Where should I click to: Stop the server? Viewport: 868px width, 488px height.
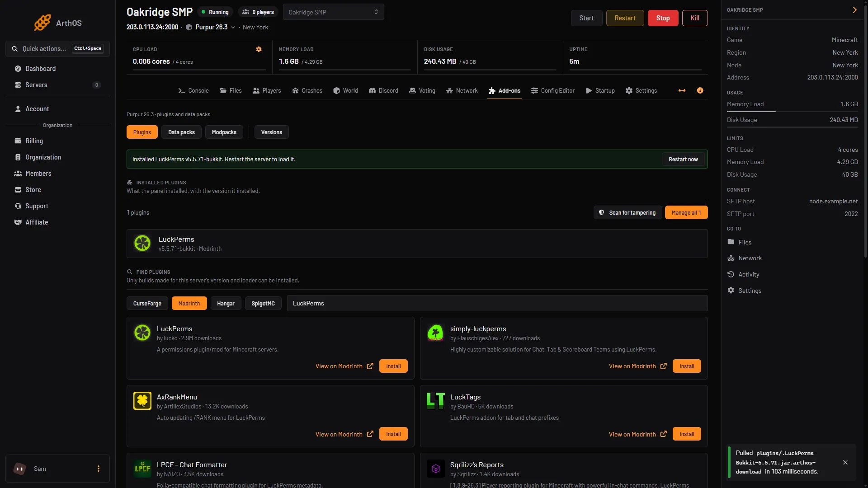(x=663, y=18)
